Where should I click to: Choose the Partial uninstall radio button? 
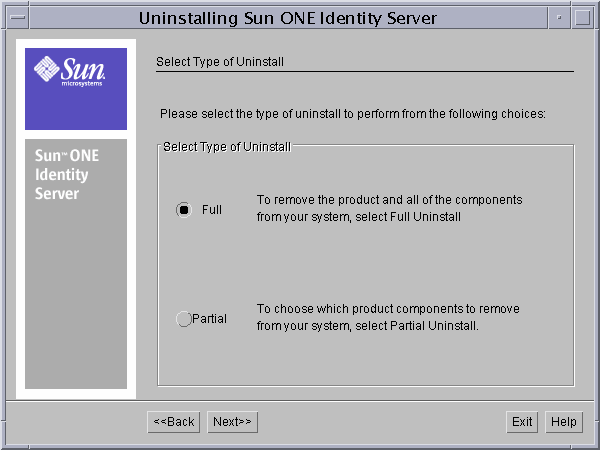point(184,319)
